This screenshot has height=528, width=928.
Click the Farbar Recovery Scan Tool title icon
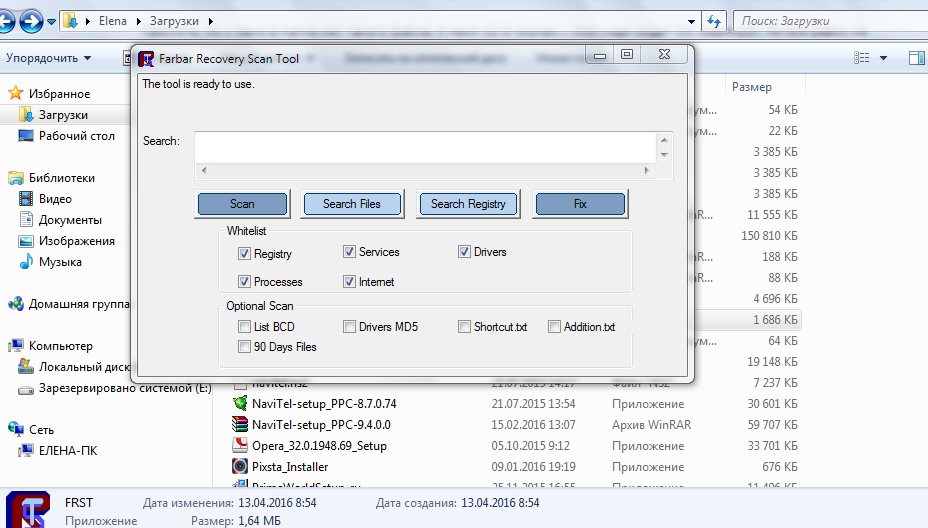pos(146,59)
